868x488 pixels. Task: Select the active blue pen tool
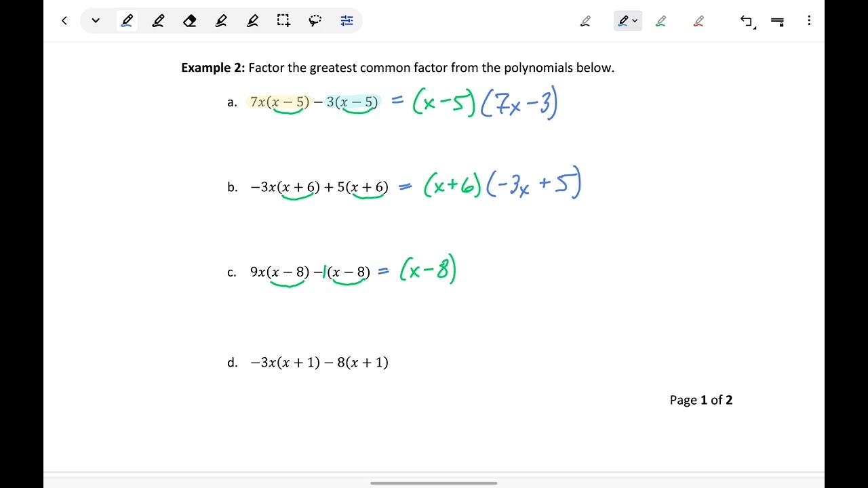click(127, 21)
